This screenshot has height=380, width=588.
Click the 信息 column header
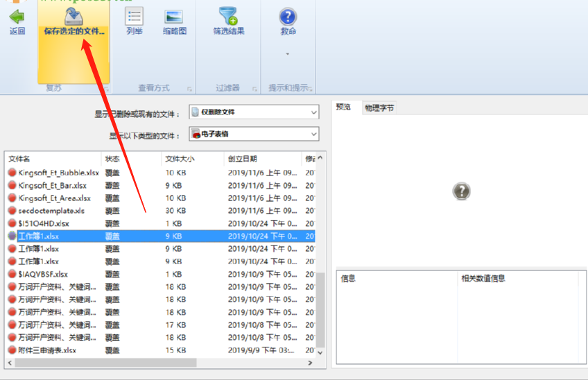[348, 278]
